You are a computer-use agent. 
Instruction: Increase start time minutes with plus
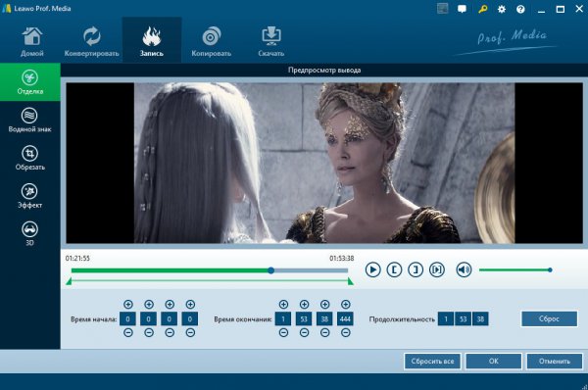point(149,304)
